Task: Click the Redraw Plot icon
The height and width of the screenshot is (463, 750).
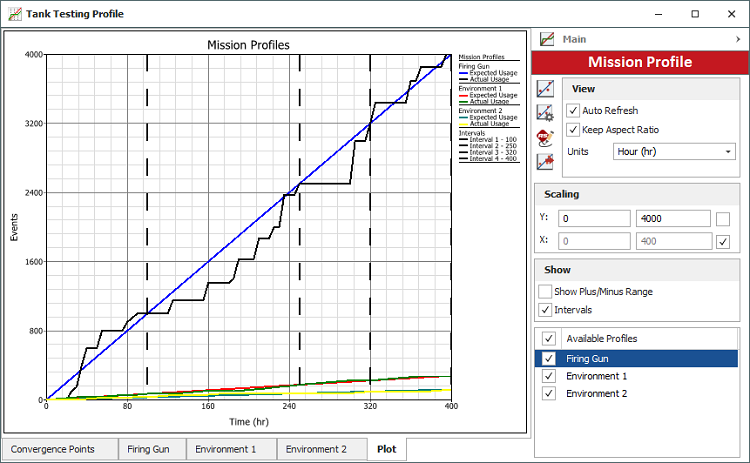Action: 546,88
